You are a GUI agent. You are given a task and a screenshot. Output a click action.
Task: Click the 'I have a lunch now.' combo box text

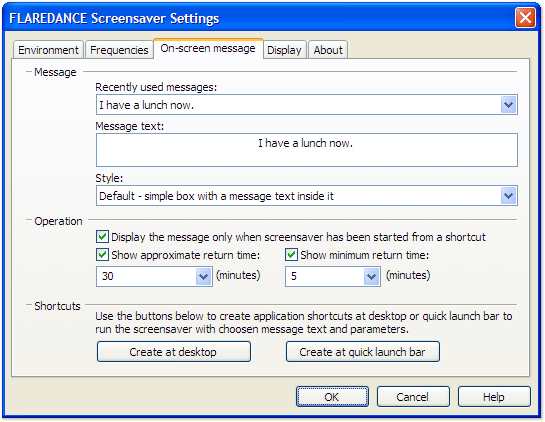[x=146, y=105]
